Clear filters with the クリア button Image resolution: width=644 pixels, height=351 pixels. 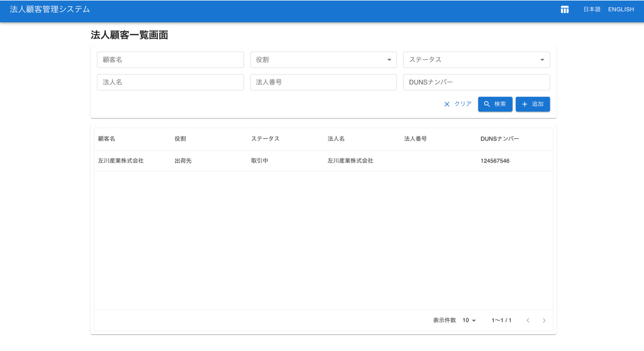[458, 104]
